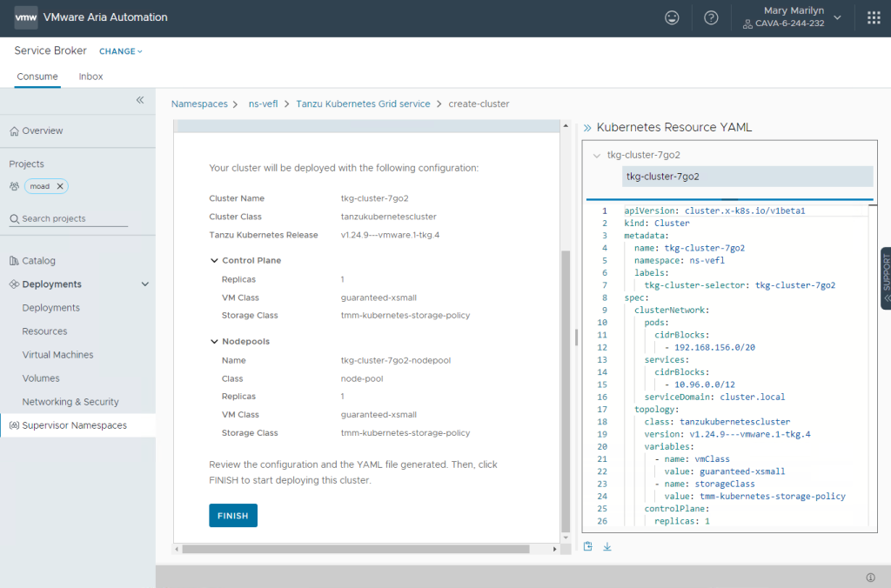
Task: Download the YAML file icon
Action: (607, 546)
